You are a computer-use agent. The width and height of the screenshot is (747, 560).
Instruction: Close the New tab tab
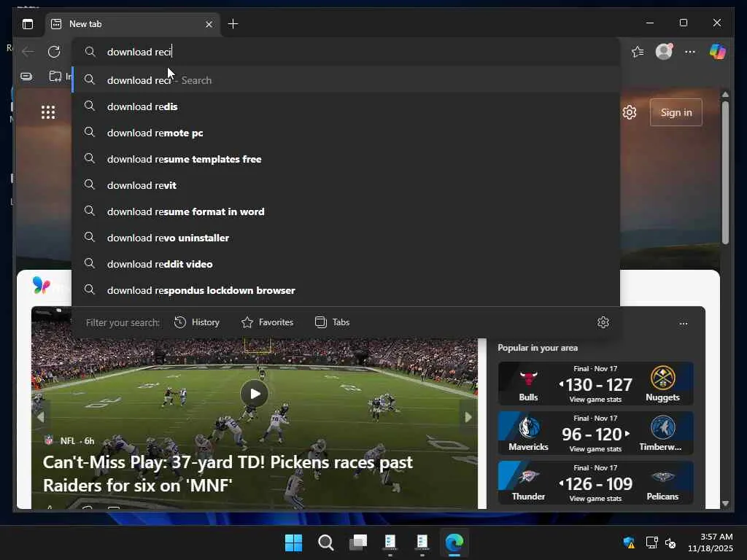209,24
